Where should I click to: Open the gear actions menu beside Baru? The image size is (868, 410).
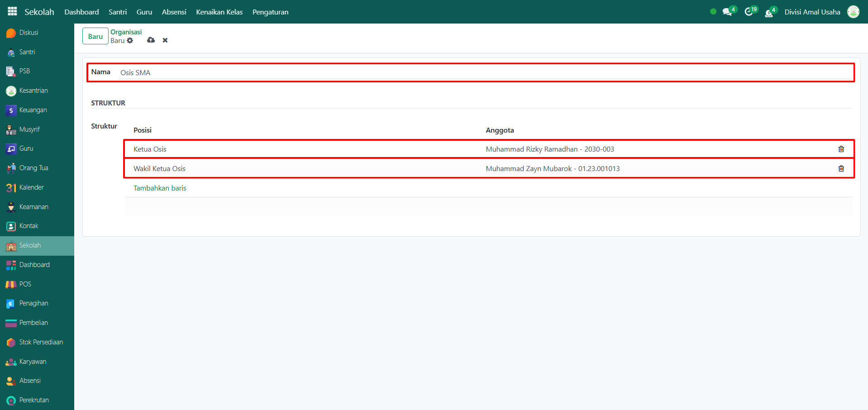point(130,41)
